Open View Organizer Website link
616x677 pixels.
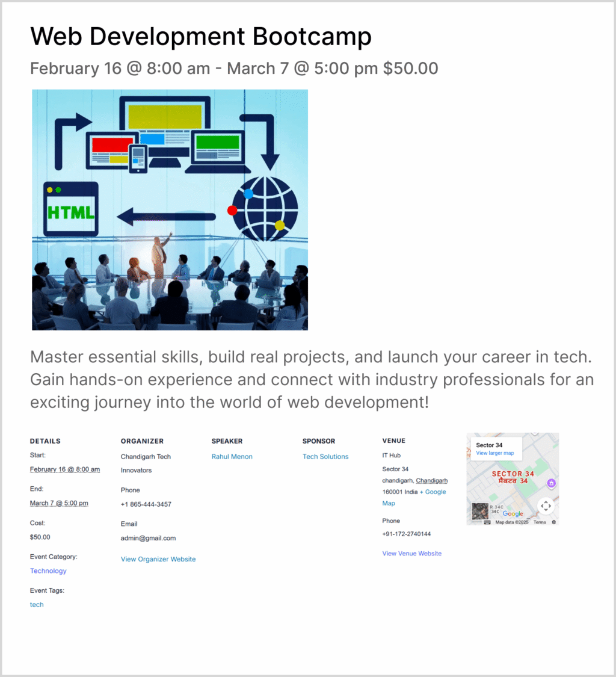(158, 559)
